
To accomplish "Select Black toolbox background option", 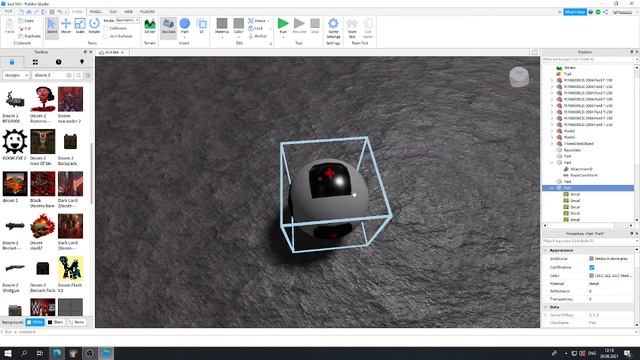I will (56, 322).
